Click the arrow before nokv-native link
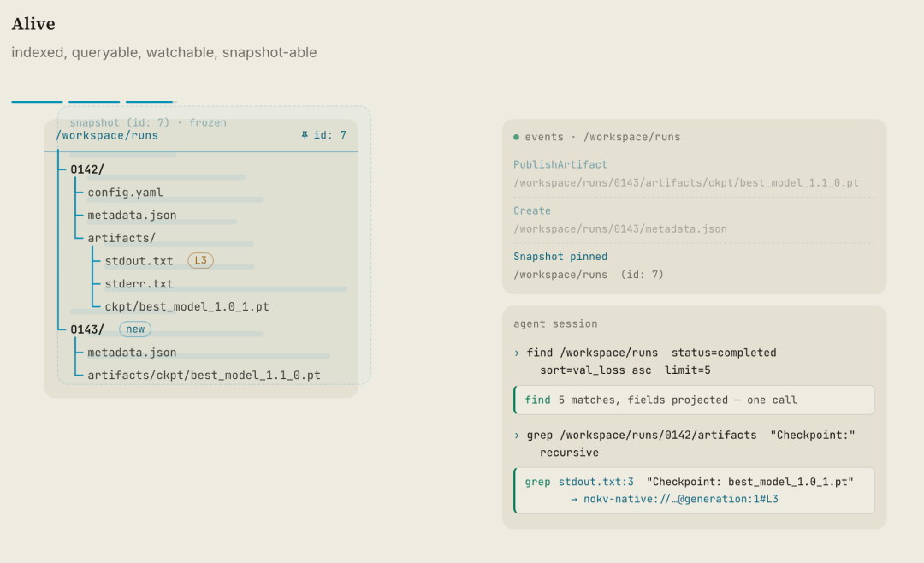The height and width of the screenshot is (563, 924). (574, 500)
